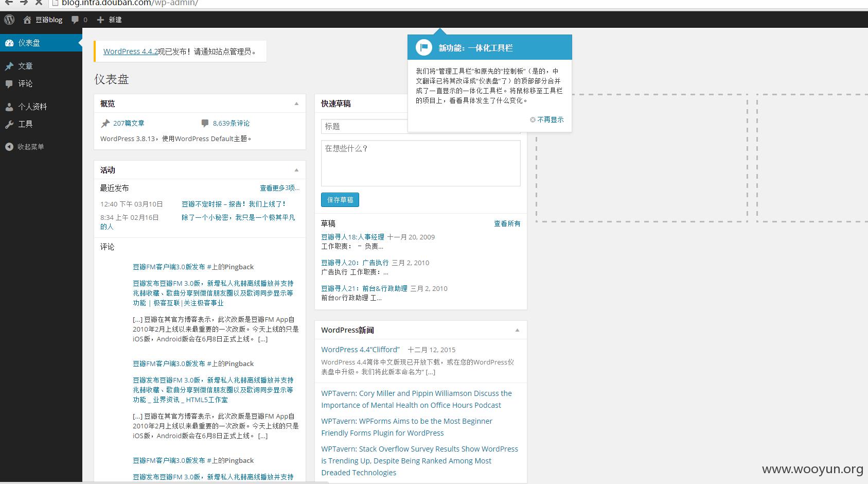
Task: Open draft 豆瓣寻人18:人事经理
Action: coord(352,237)
